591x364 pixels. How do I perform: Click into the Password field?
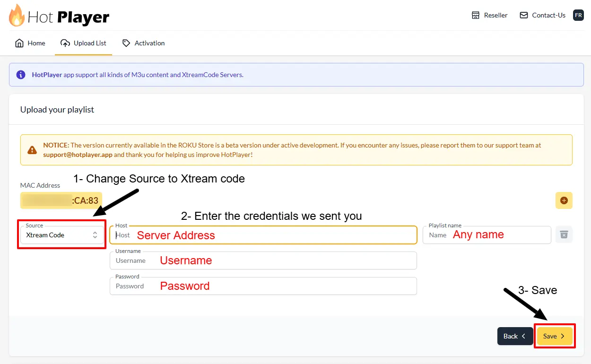click(263, 286)
